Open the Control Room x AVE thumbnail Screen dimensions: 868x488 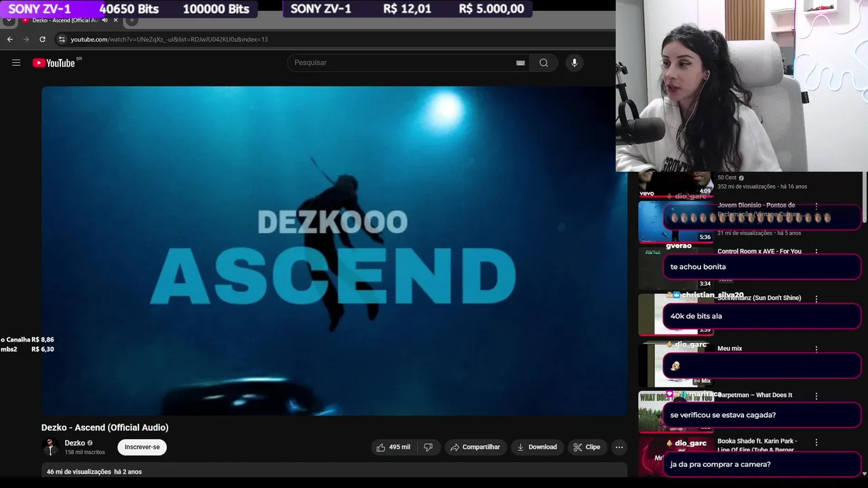[x=676, y=268]
